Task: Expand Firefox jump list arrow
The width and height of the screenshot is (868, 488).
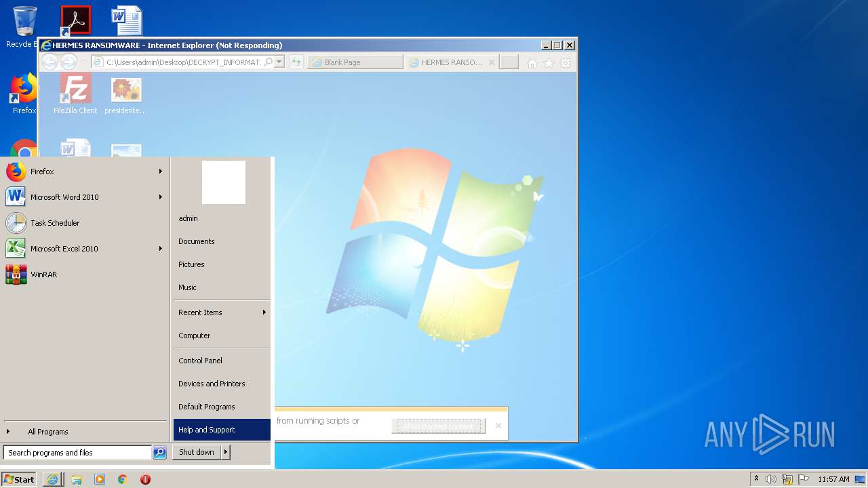Action: 161,171
